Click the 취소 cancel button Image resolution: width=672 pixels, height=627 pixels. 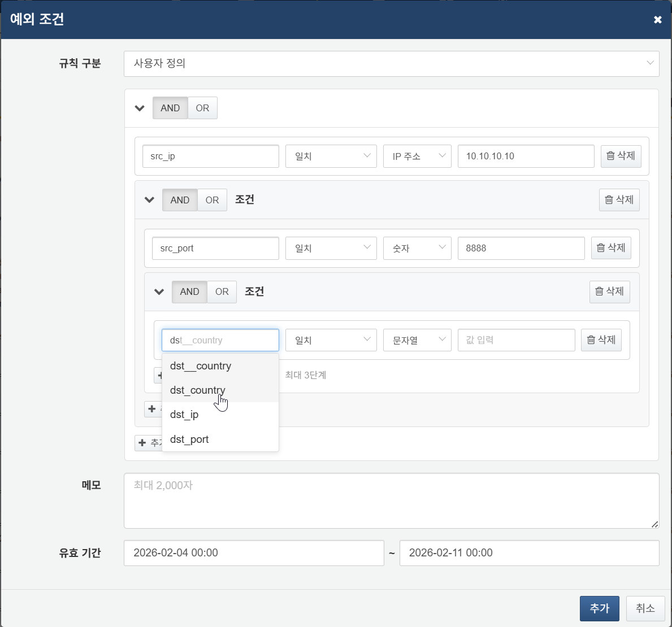click(645, 608)
